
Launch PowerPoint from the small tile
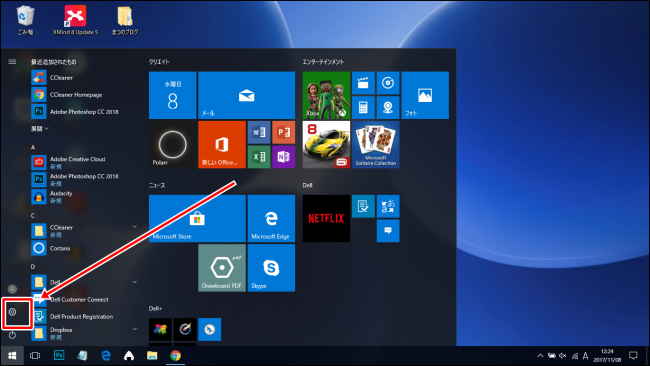pos(284,132)
